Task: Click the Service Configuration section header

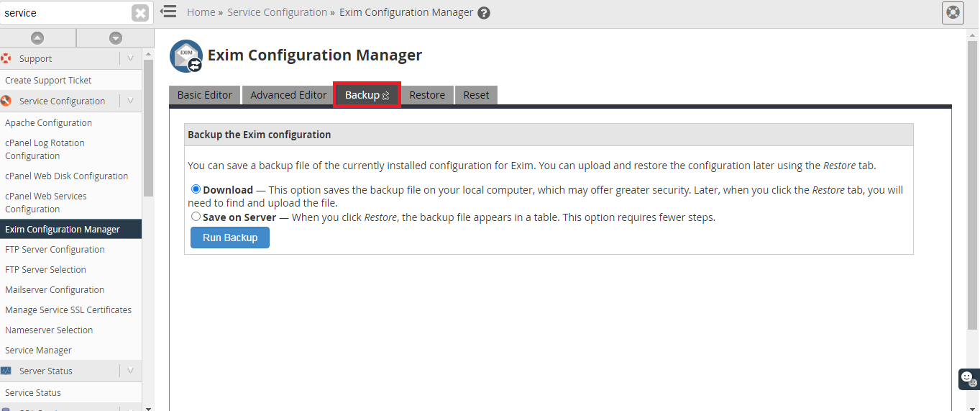Action: click(x=71, y=101)
